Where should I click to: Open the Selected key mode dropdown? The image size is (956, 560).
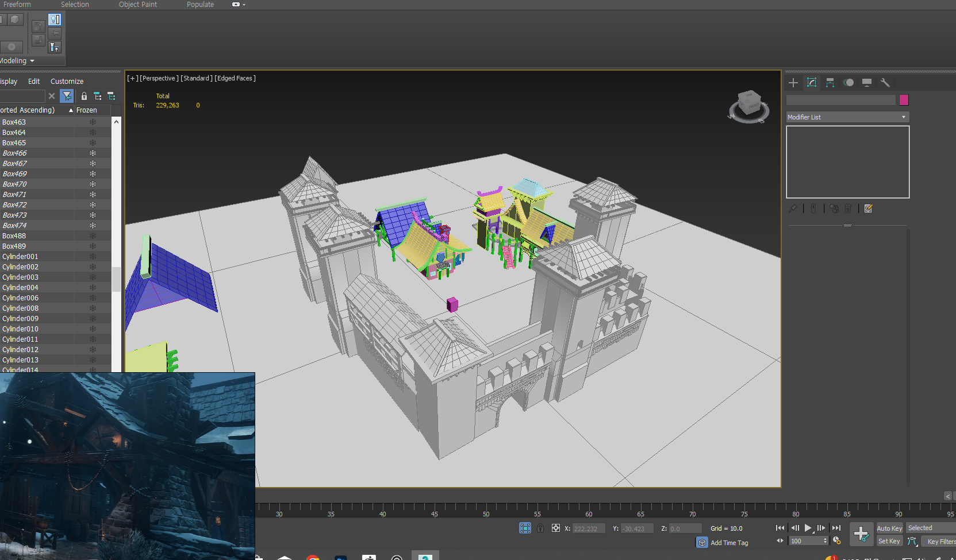(x=931, y=528)
